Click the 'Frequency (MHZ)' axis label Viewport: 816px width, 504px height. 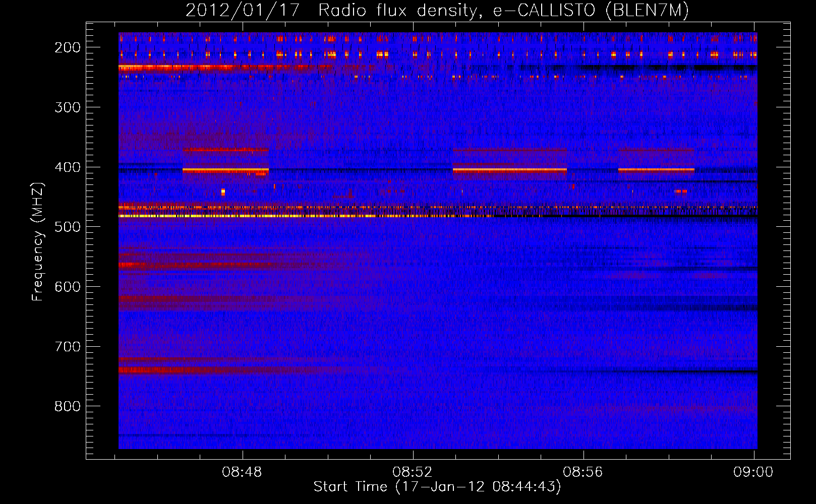click(38, 241)
